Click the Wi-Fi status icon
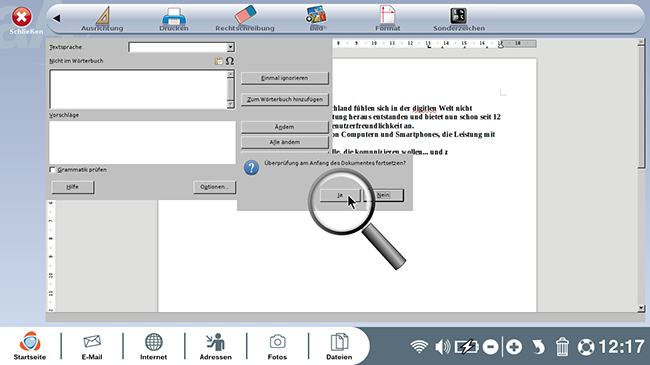Screen dimensions: 650x365 [419, 347]
